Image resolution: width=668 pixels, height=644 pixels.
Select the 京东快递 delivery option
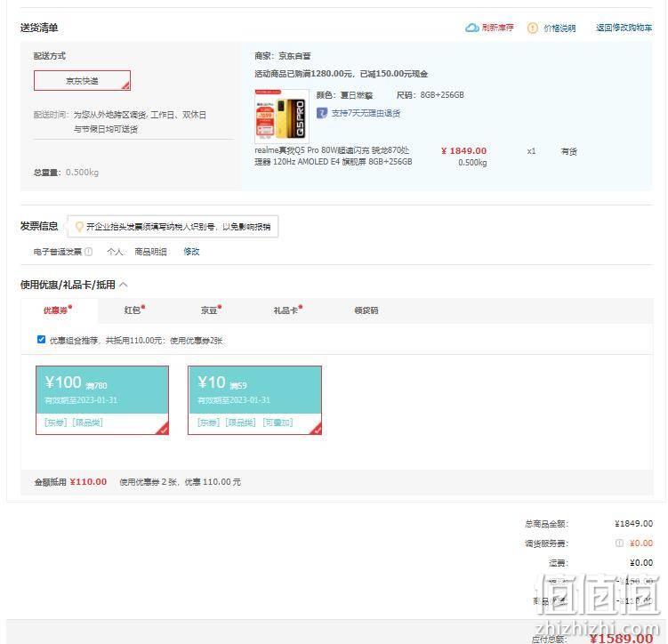click(x=82, y=80)
